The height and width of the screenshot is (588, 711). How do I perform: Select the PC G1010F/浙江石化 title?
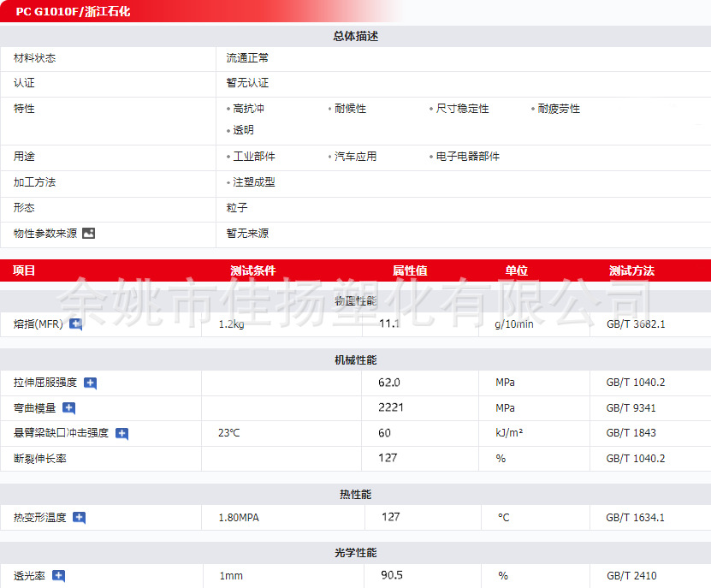pos(73,11)
